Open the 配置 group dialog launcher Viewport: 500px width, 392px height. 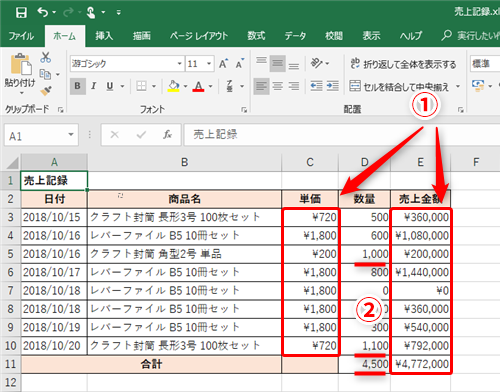point(460,109)
